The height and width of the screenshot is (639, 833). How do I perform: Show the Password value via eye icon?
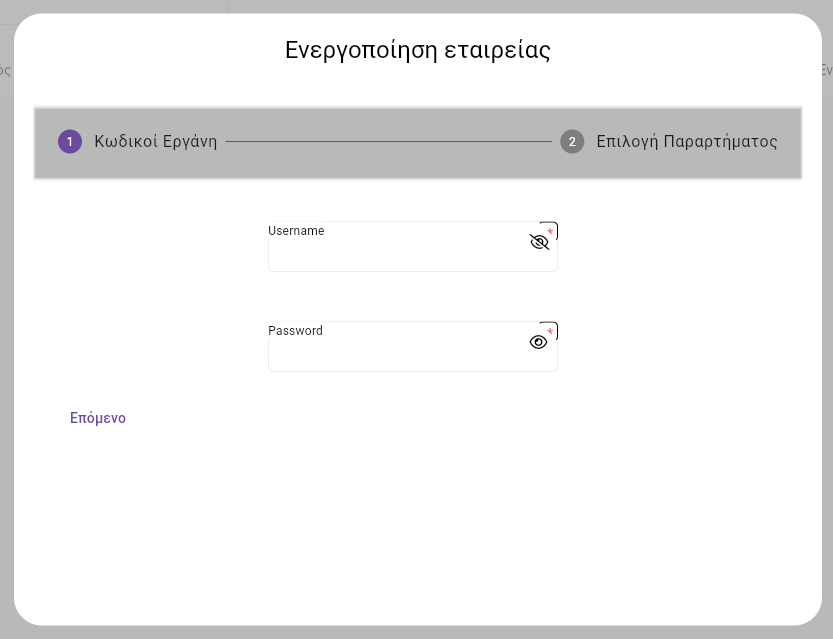coord(538,341)
